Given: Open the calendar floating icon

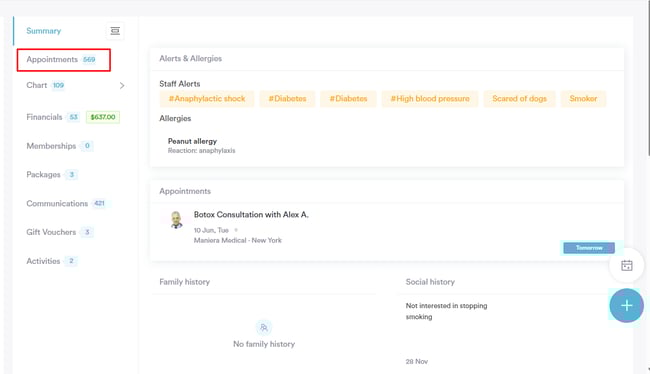Looking at the screenshot, I should pyautogui.click(x=626, y=265).
